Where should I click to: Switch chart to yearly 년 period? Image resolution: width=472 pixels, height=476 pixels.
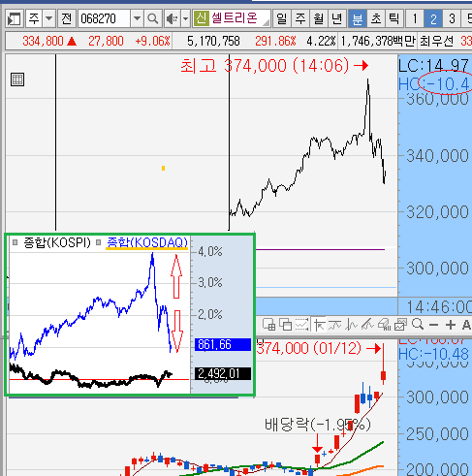click(x=337, y=19)
